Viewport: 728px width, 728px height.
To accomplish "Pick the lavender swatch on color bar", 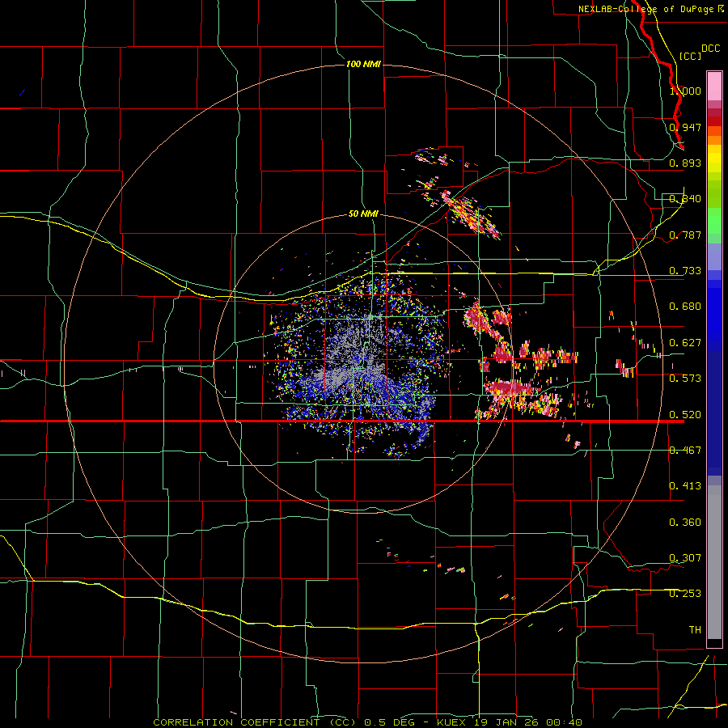I will pos(714,256).
